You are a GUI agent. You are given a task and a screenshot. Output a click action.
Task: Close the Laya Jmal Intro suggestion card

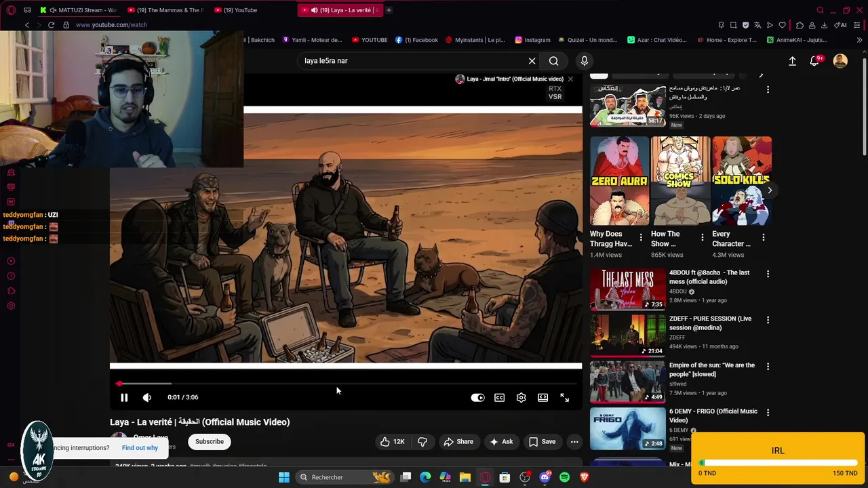[x=570, y=79]
